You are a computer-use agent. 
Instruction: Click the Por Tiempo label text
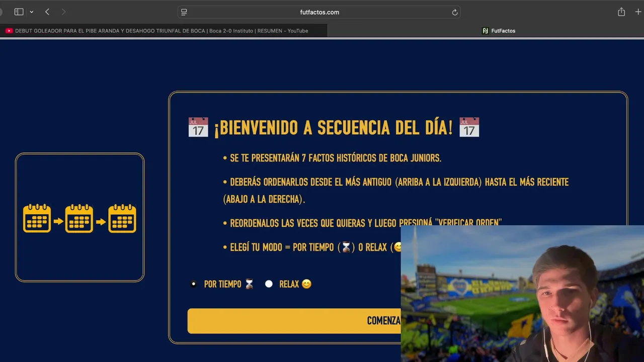tap(229, 284)
